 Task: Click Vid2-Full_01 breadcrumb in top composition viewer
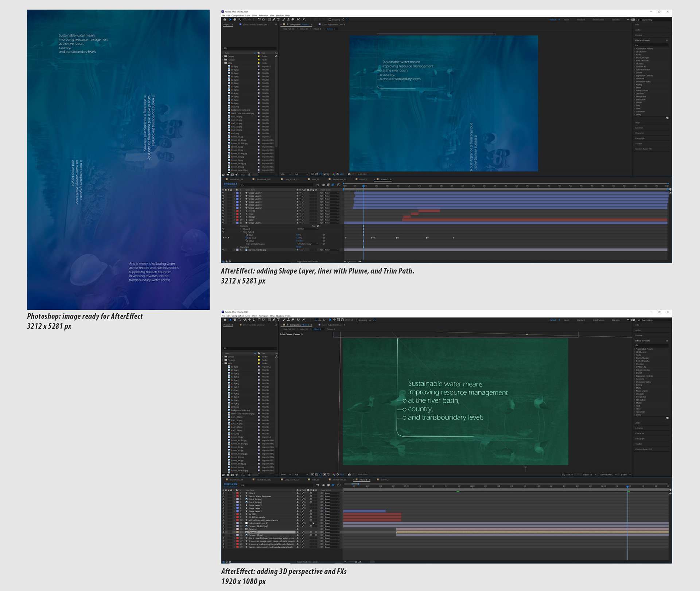point(289,29)
